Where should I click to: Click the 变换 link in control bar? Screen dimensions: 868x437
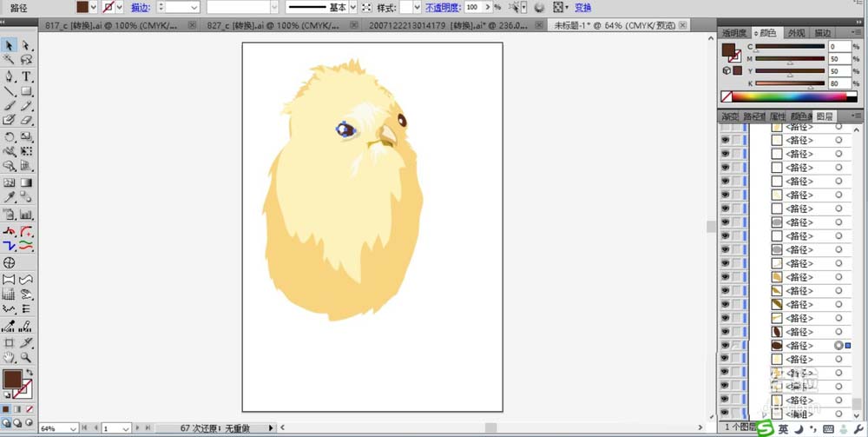click(583, 7)
